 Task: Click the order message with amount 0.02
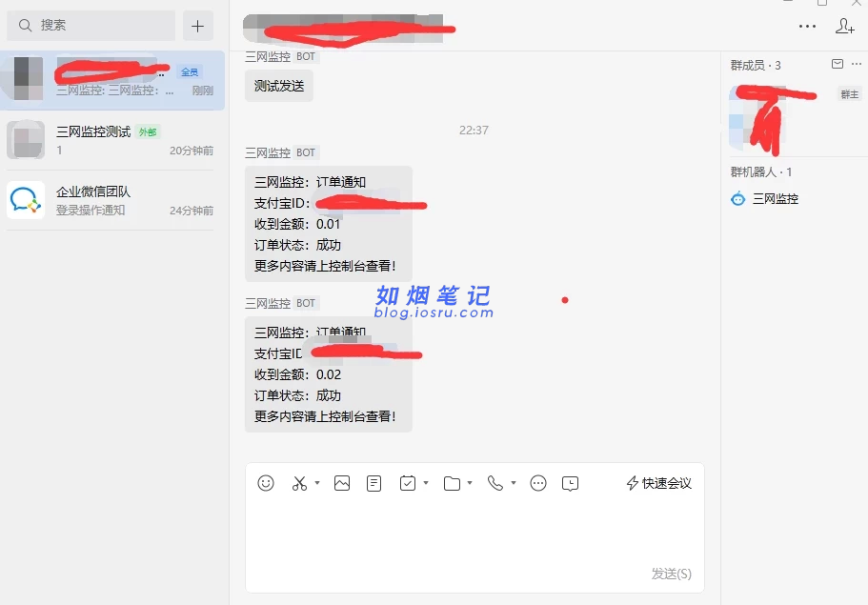[329, 374]
